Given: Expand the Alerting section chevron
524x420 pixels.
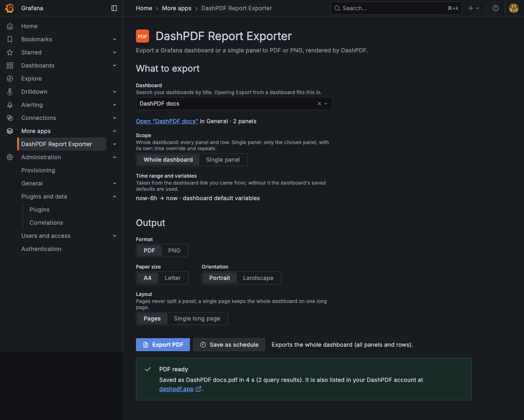Looking at the screenshot, I should pyautogui.click(x=115, y=105).
